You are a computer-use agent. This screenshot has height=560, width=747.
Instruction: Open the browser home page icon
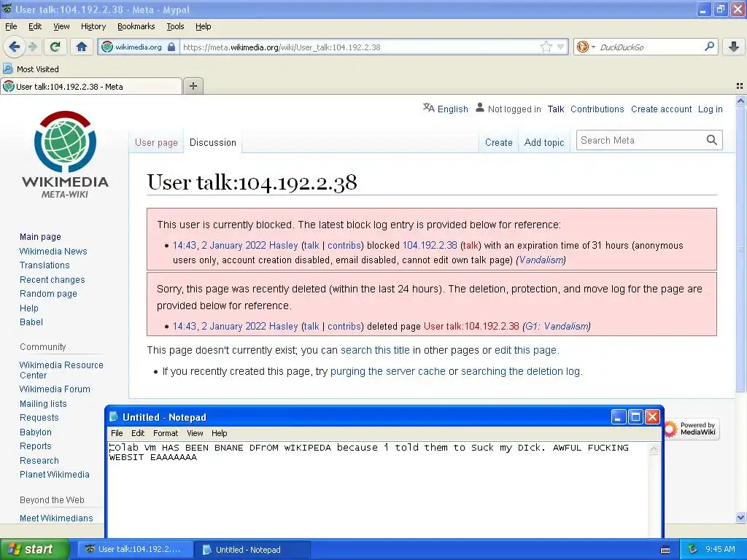82,47
